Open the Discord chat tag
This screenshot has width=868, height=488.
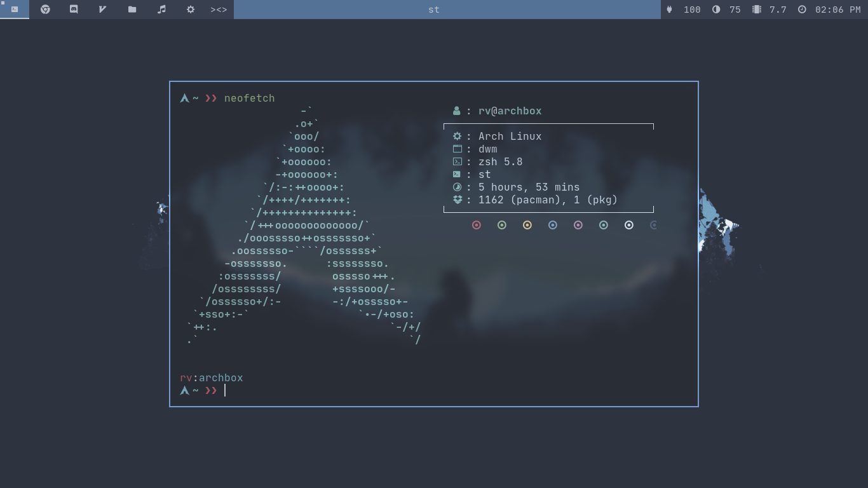(74, 10)
